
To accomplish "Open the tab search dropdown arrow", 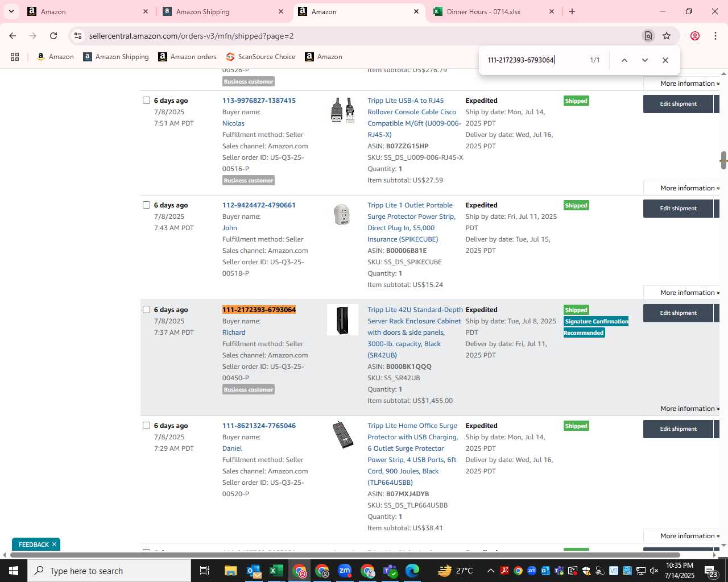I will click(11, 11).
